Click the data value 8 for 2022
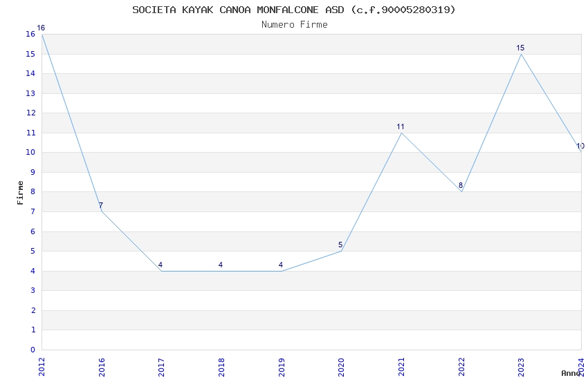The height and width of the screenshot is (380, 588). (461, 186)
